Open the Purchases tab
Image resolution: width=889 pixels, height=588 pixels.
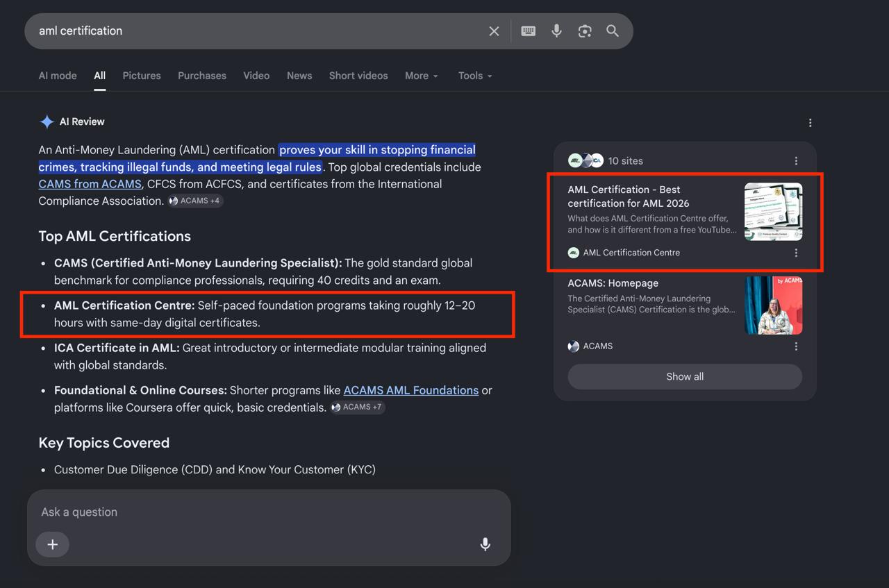coord(202,76)
